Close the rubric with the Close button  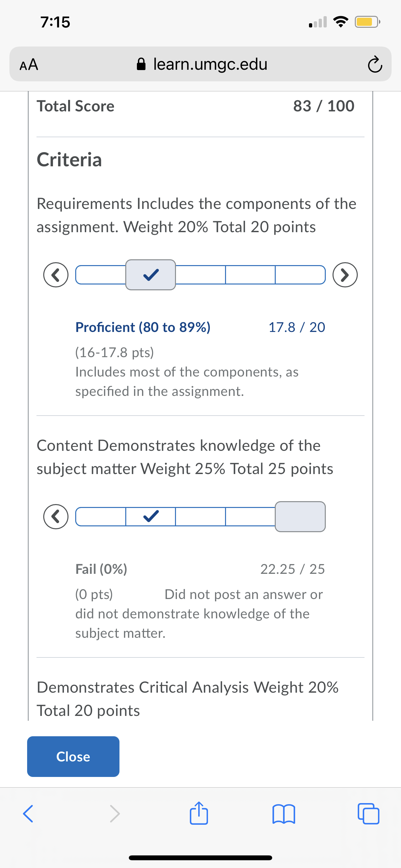73,757
